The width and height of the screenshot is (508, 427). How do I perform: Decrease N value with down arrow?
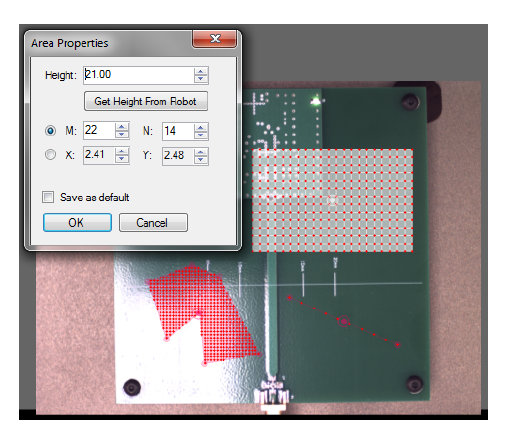tap(201, 135)
